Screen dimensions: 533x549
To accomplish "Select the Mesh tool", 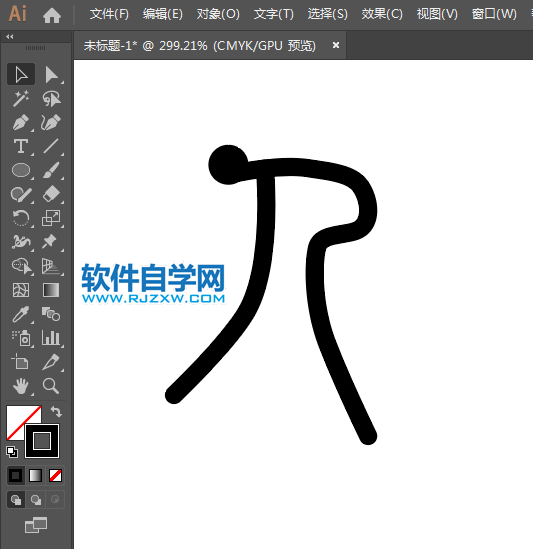I will pyautogui.click(x=21, y=290).
